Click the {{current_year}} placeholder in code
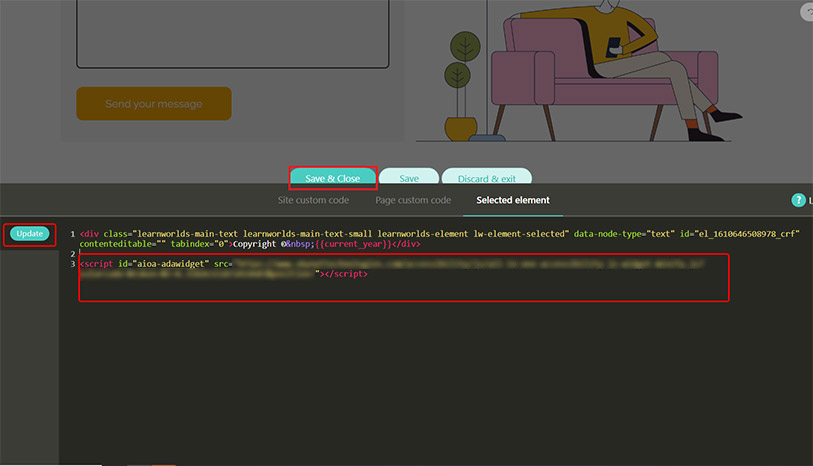The image size is (813, 466). tap(354, 244)
